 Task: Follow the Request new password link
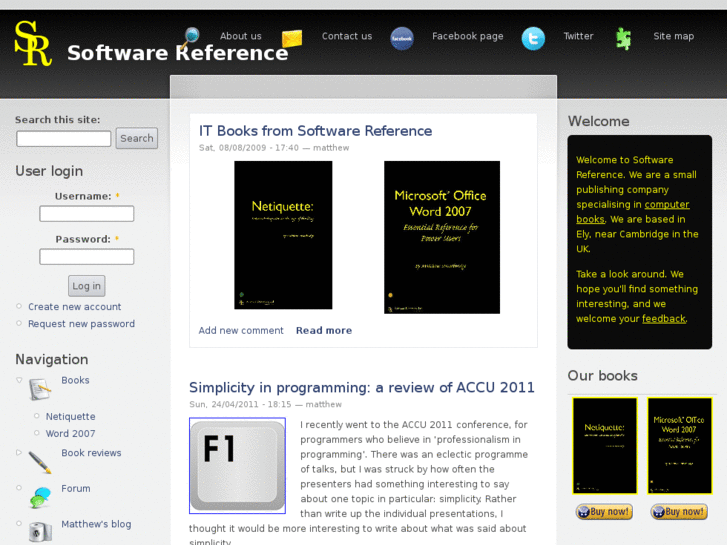pos(82,324)
